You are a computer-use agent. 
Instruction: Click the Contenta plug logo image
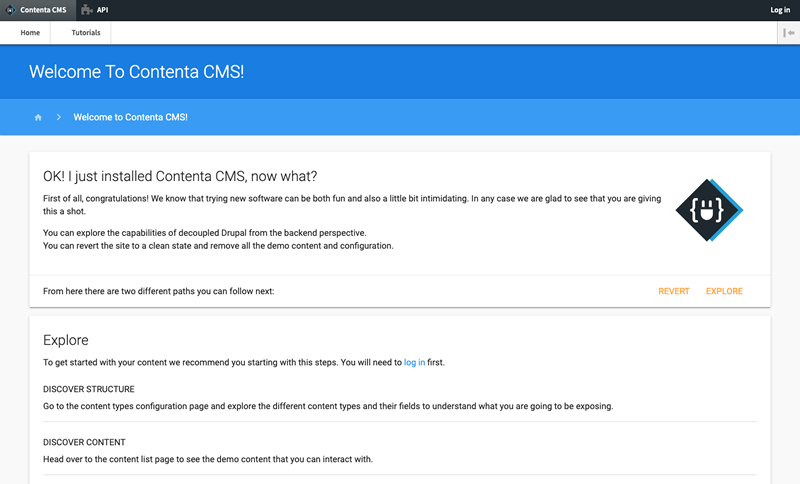click(x=709, y=210)
